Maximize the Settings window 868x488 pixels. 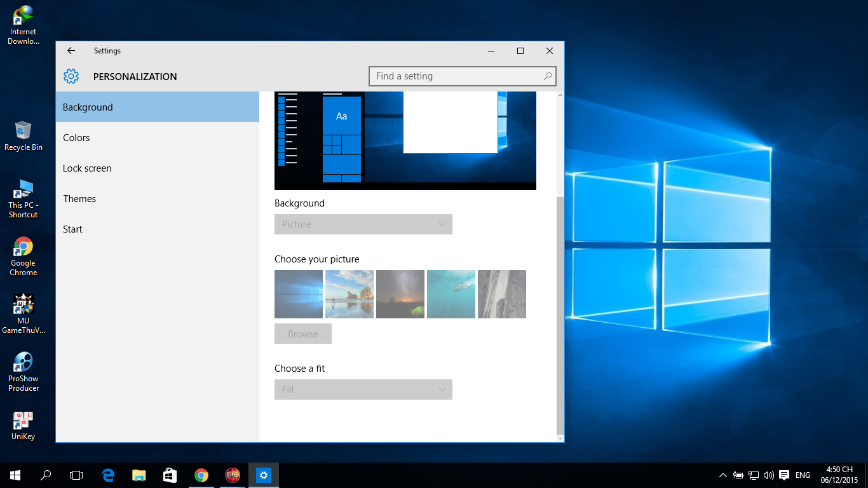[520, 51]
